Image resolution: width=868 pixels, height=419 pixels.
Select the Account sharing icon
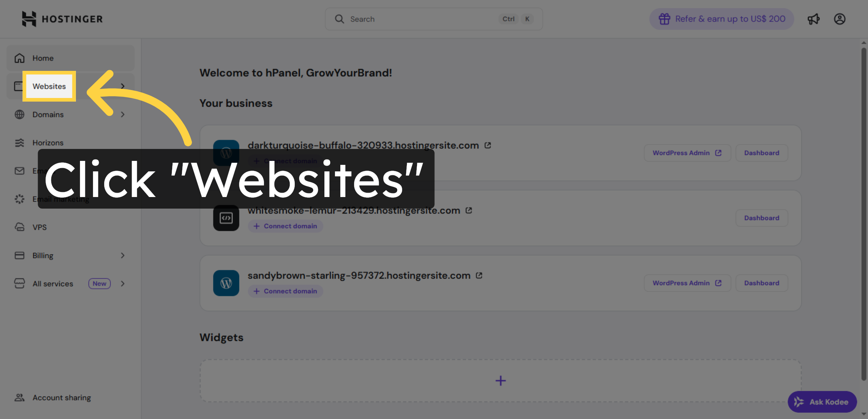click(x=19, y=397)
